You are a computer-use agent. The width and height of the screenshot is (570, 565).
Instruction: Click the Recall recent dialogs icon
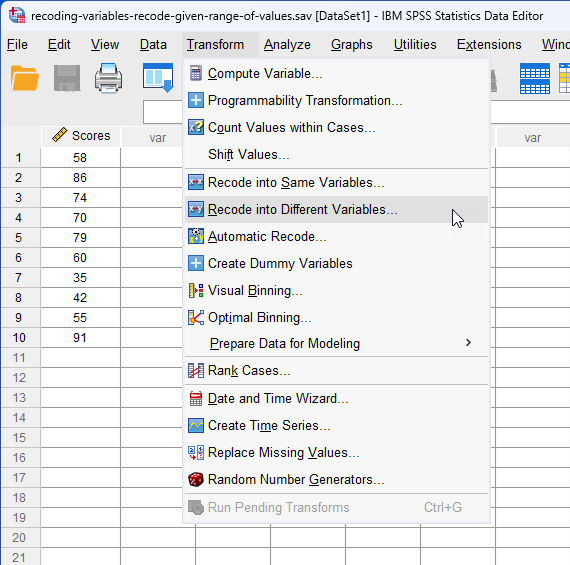(x=158, y=77)
